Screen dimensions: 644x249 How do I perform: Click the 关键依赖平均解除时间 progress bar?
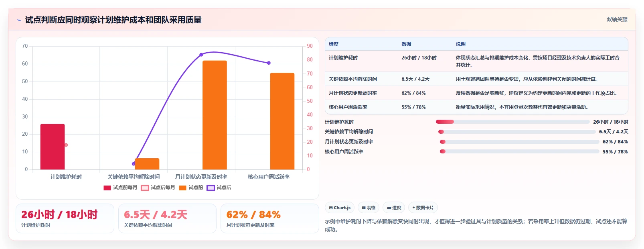[x=517, y=132]
